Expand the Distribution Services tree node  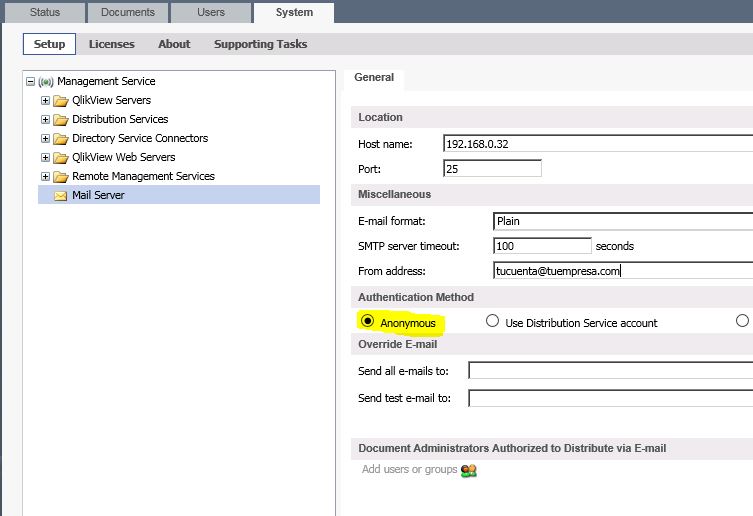click(x=45, y=120)
